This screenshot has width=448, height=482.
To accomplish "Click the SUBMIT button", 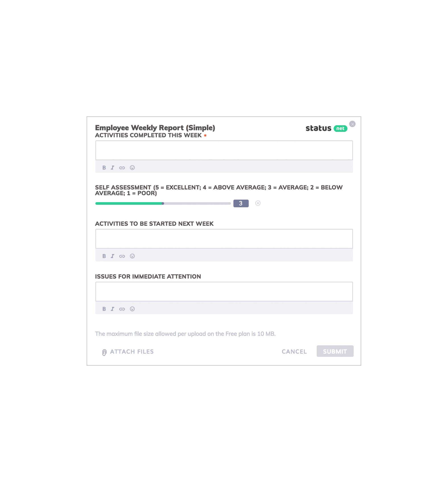I will pyautogui.click(x=335, y=351).
